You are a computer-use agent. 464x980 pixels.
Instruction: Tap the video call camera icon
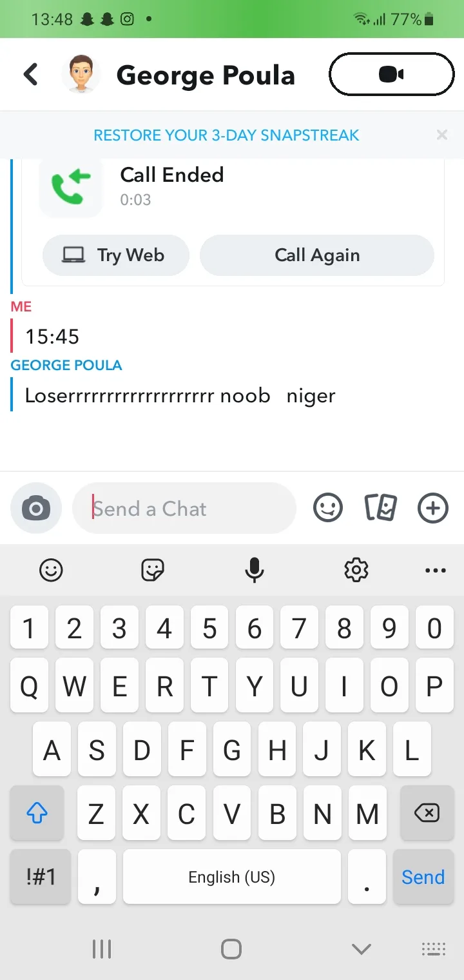[x=391, y=75]
